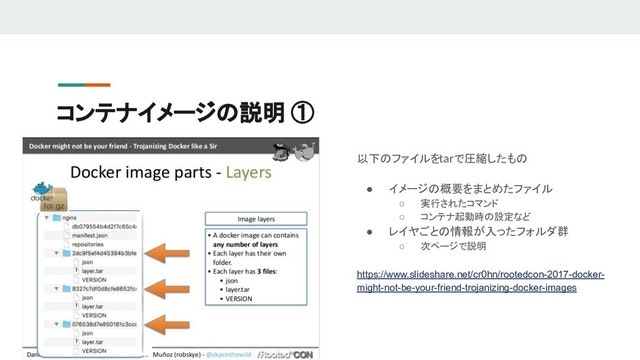The image size is (640, 360).
Task: Select json under folder 076538d7e850181c3ccc
Action: click(x=87, y=333)
